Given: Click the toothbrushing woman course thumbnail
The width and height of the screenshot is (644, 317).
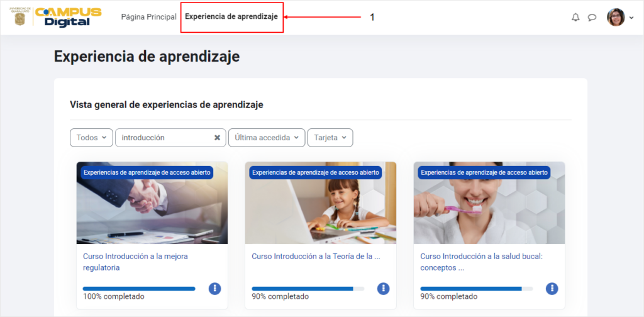Looking at the screenshot, I should coord(489,203).
